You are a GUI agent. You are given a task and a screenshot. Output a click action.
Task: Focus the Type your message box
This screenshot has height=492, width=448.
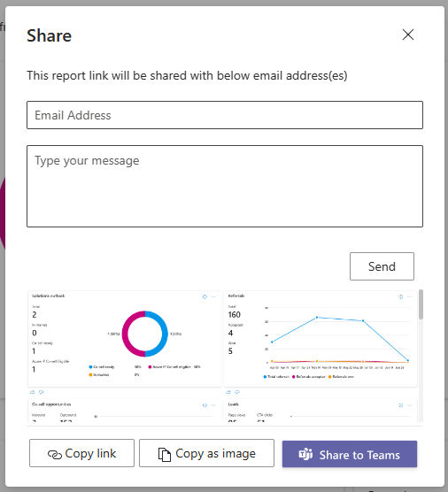pos(225,186)
